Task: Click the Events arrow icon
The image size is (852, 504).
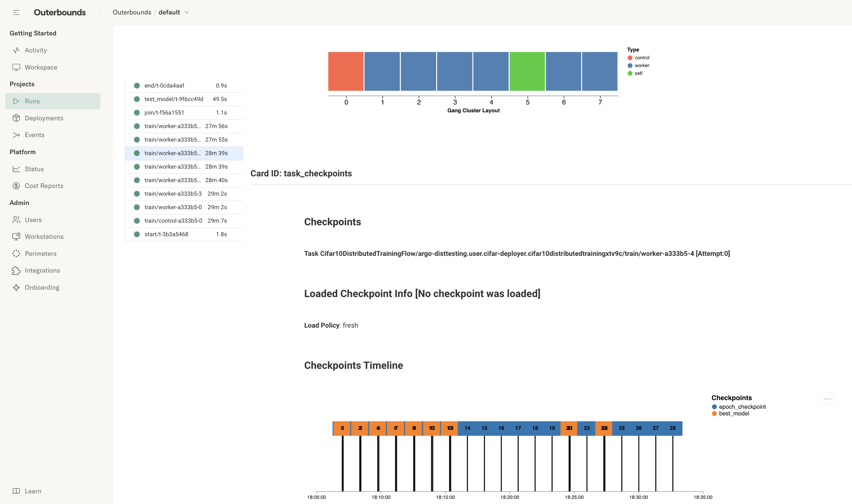Action: click(x=16, y=135)
